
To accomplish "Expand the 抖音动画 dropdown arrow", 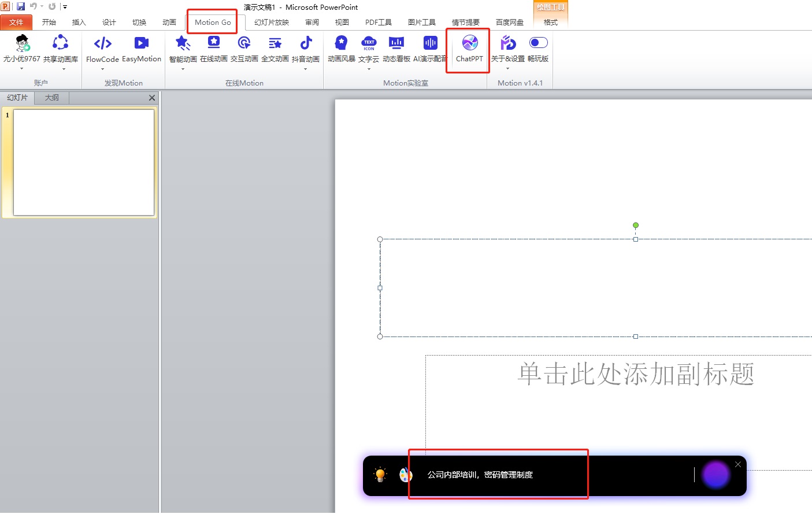I will pos(306,69).
